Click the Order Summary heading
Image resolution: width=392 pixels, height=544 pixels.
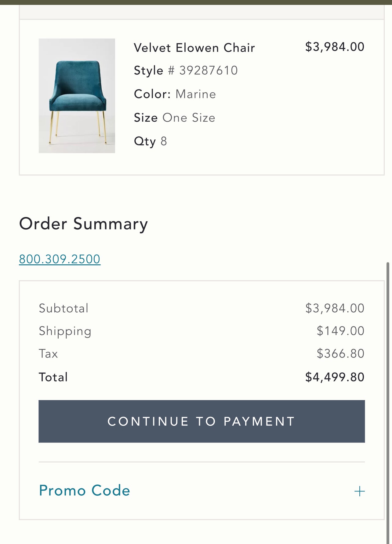(84, 224)
